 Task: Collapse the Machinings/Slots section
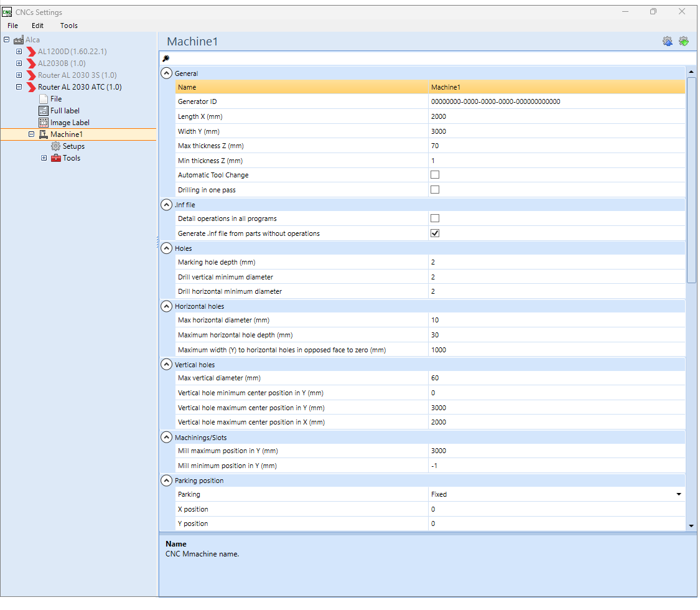point(167,438)
